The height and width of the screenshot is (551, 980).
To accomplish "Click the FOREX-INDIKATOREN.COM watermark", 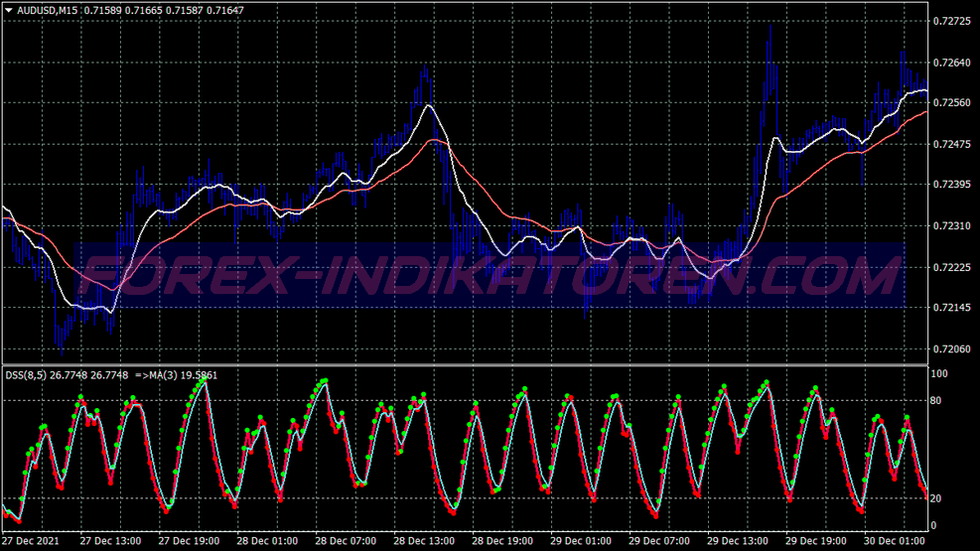I will pos(490,275).
